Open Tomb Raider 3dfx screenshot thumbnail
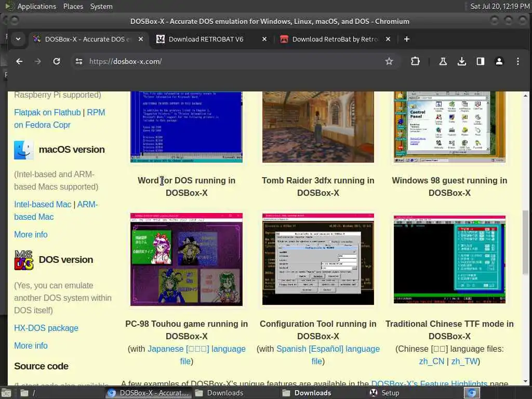Viewport: 532px width, 399px height. [x=318, y=127]
